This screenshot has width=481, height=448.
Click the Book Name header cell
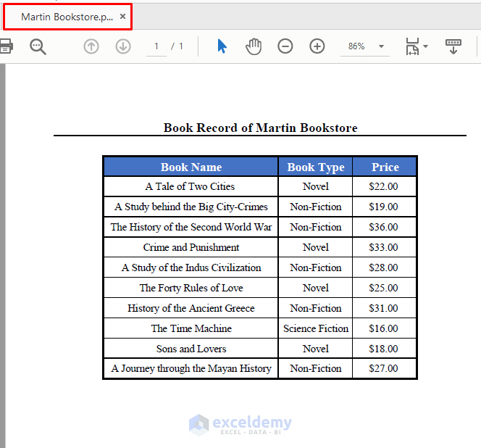[x=191, y=167]
